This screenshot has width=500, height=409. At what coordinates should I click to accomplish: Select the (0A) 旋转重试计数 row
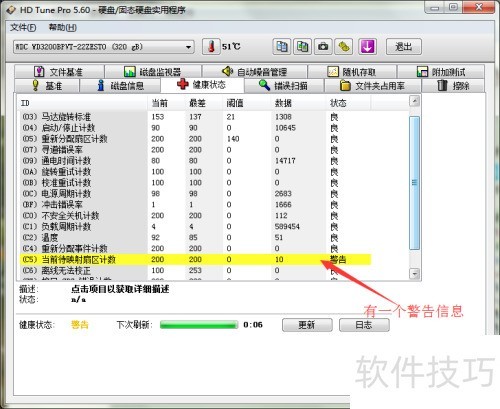(x=195, y=172)
